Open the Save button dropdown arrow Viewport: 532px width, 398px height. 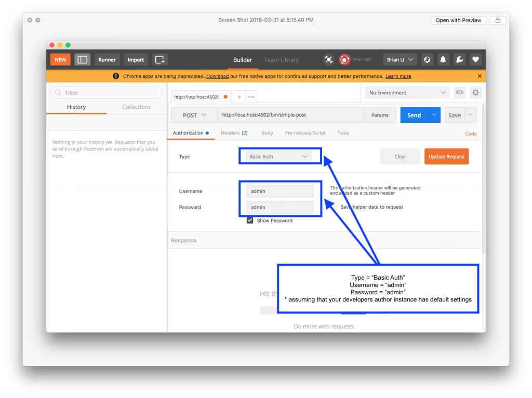coord(470,115)
